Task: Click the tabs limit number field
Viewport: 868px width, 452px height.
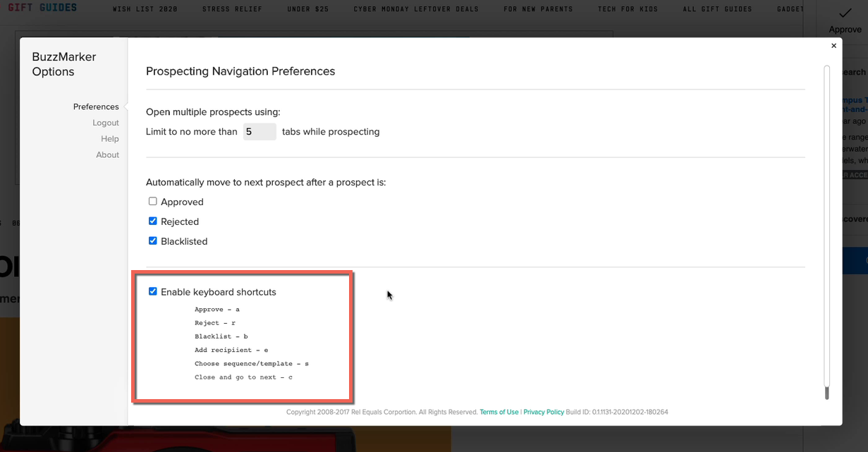Action: [x=259, y=132]
